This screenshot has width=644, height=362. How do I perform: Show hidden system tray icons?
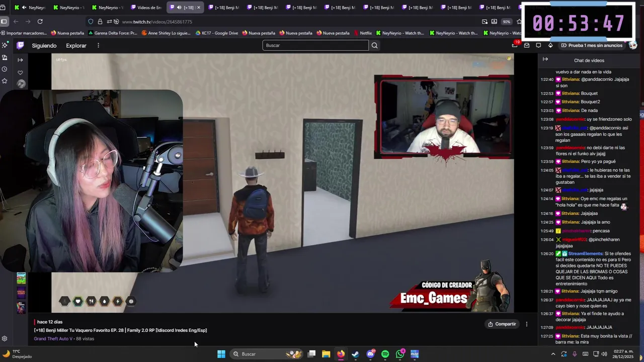coord(553,354)
